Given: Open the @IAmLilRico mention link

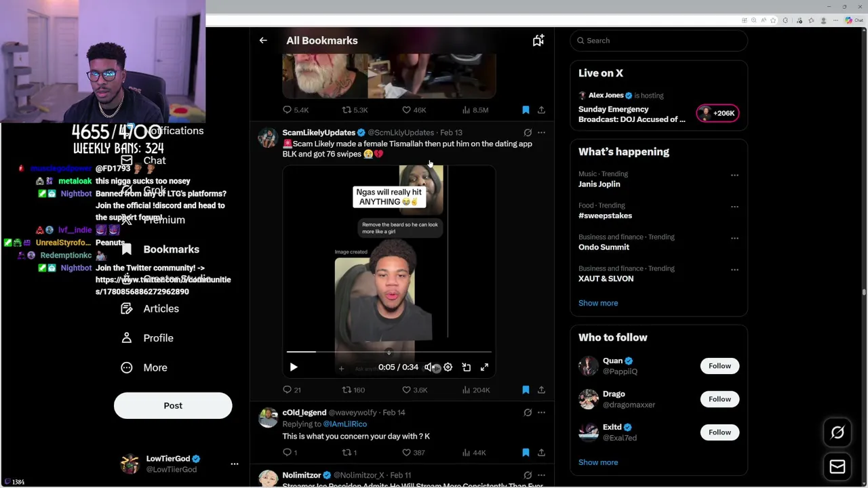Looking at the screenshot, I should coord(344,424).
